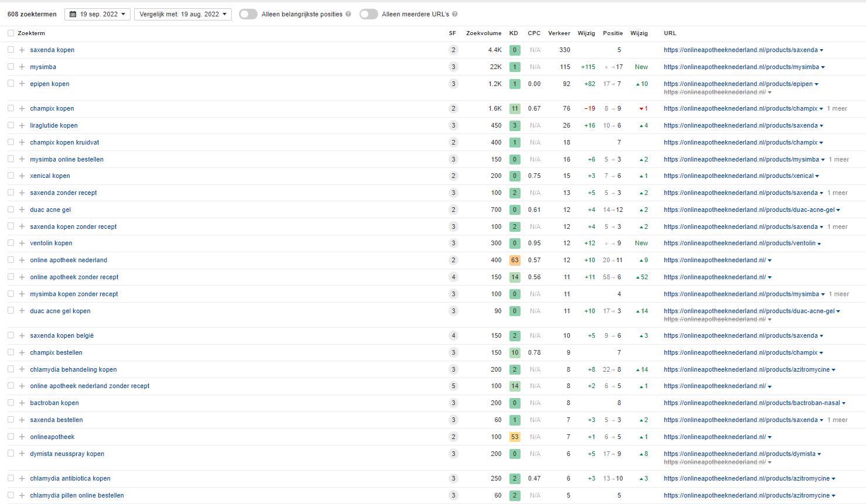Screen dimensions: 866x504
Task: Open the Vergelijk met 19 aug. 2022 dropdown
Action: 183,14
